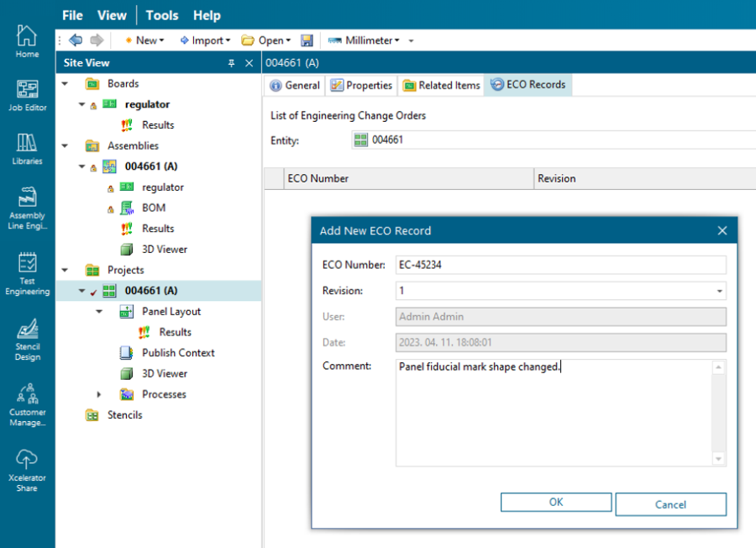Open the Home sidebar icon

[x=26, y=40]
